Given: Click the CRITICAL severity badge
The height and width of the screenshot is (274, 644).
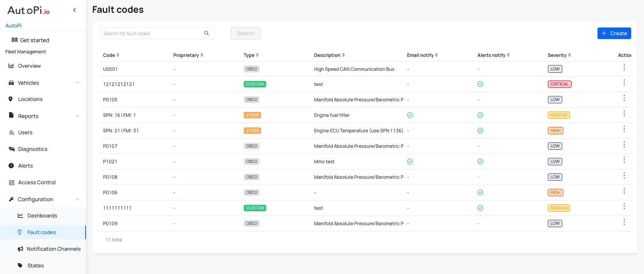Looking at the screenshot, I should tap(559, 84).
